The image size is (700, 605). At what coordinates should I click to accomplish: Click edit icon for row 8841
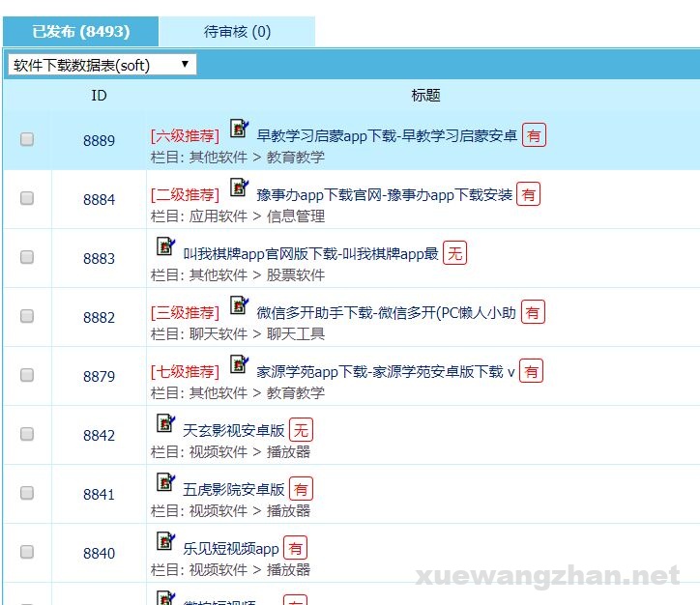point(165,481)
